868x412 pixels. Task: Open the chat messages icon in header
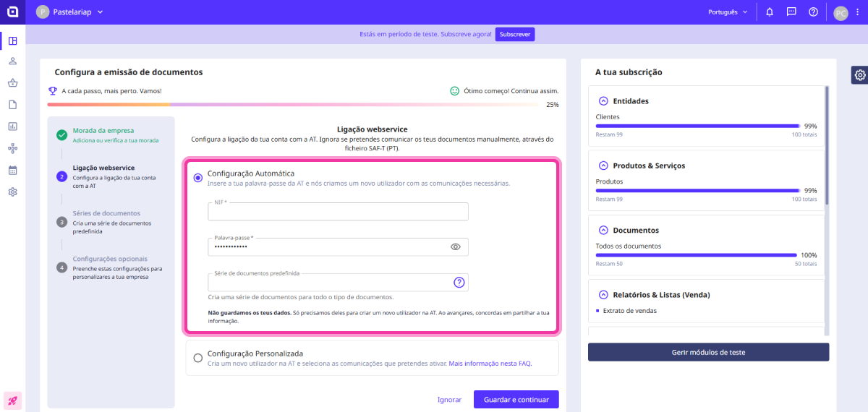coord(791,12)
